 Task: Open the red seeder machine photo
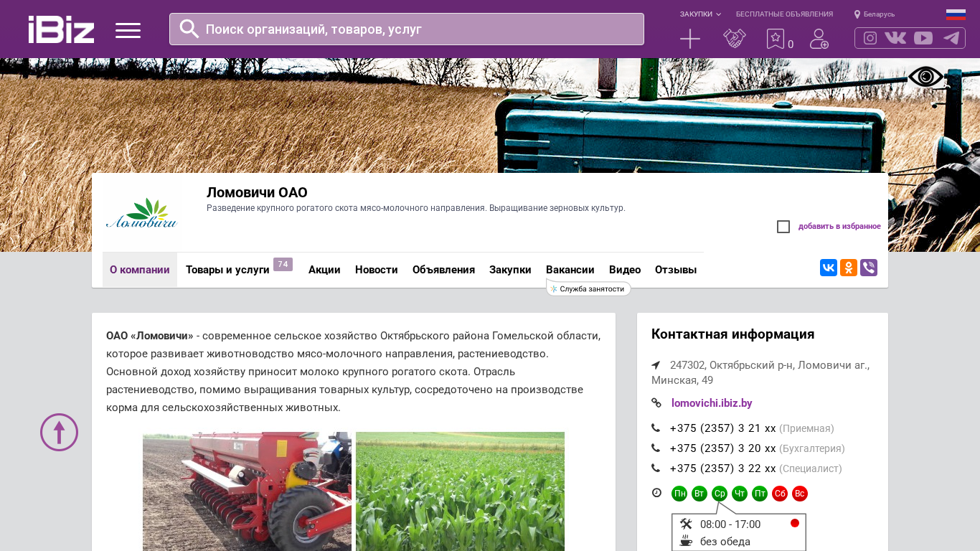247,491
